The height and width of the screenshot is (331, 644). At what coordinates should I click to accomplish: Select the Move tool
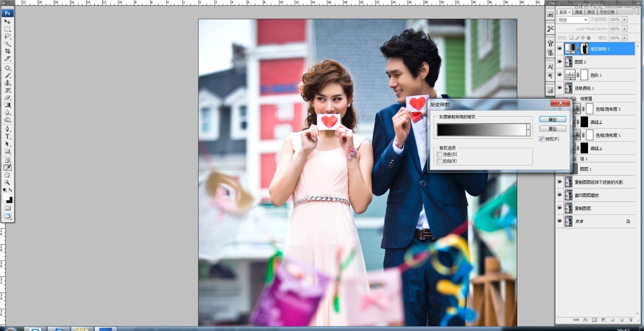point(7,21)
